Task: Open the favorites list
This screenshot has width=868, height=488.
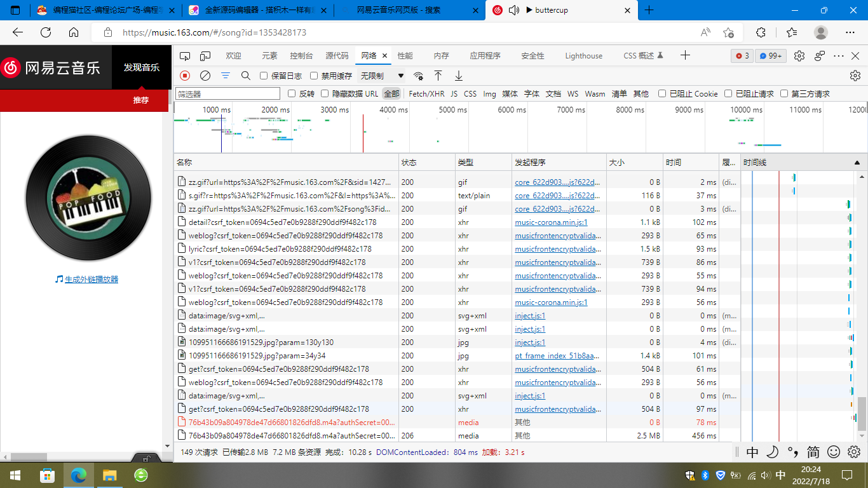Action: click(791, 32)
